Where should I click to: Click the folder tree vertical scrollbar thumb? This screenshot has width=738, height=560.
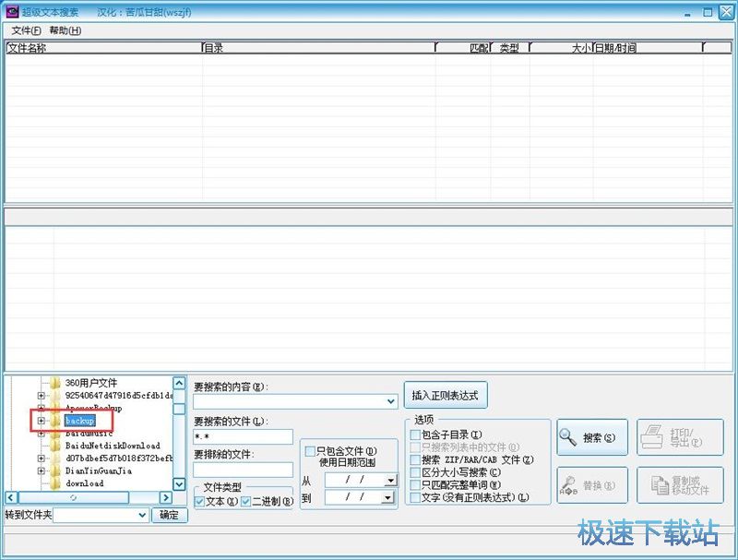[x=179, y=409]
